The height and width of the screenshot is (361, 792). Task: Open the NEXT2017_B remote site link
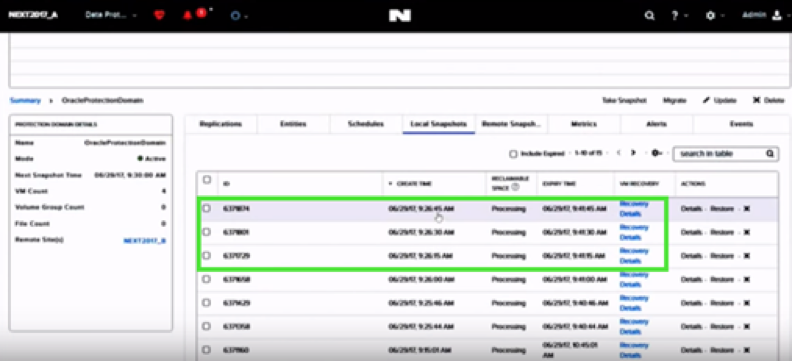coord(144,241)
